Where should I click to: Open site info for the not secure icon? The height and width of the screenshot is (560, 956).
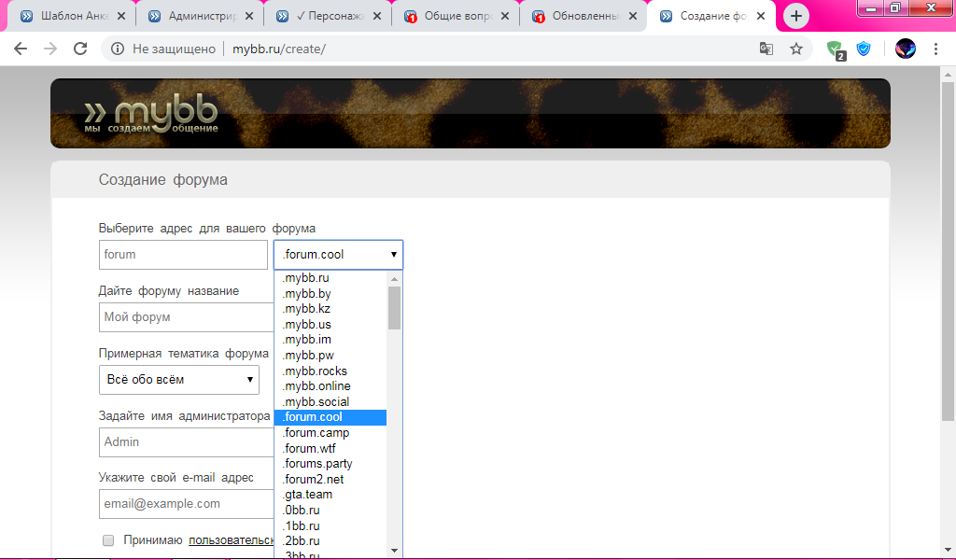pyautogui.click(x=118, y=49)
